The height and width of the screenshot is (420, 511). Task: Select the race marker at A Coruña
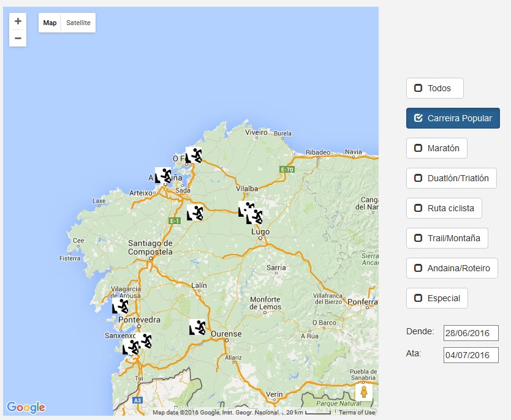pyautogui.click(x=163, y=176)
